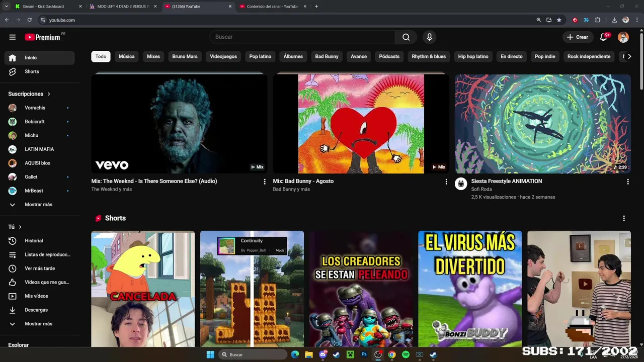Screen dimensions: 644x362
Task: Open Ver más tarde list
Action: [x=40, y=268]
